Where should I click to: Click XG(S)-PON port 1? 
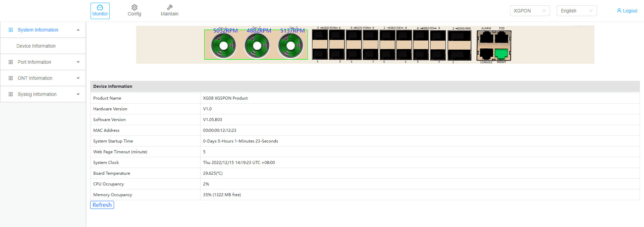click(x=320, y=54)
